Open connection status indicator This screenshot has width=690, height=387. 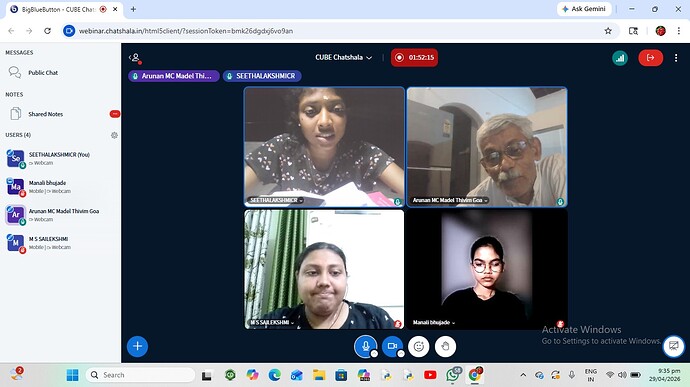(x=620, y=58)
